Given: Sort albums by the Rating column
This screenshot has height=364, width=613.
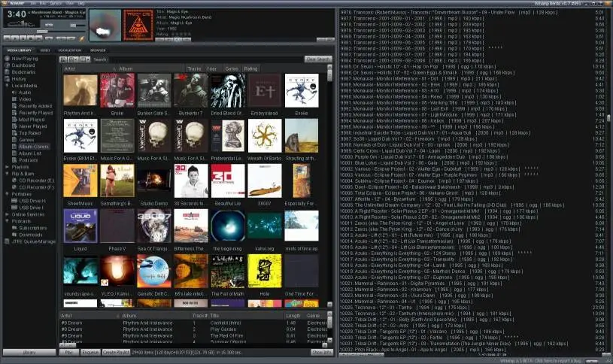Looking at the screenshot, I should 250,68.
